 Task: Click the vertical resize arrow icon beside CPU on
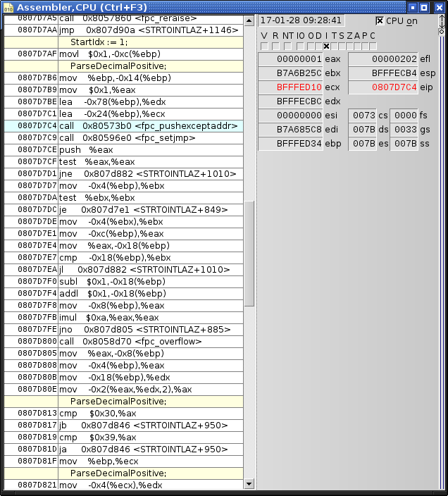click(x=442, y=20)
